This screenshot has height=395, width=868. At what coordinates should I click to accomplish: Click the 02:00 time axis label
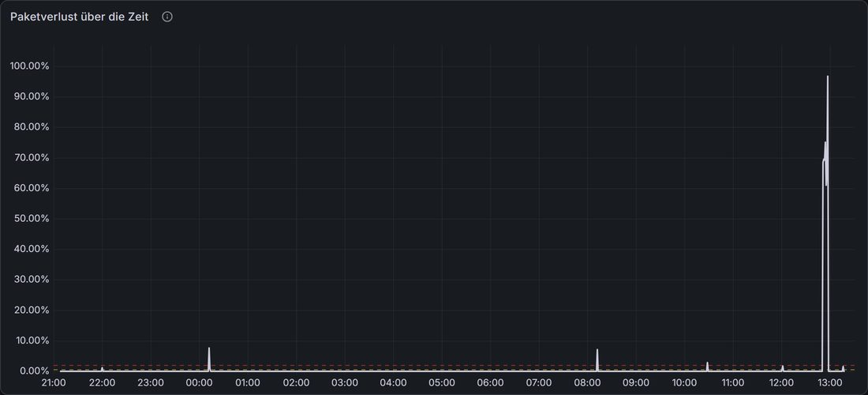[296, 383]
